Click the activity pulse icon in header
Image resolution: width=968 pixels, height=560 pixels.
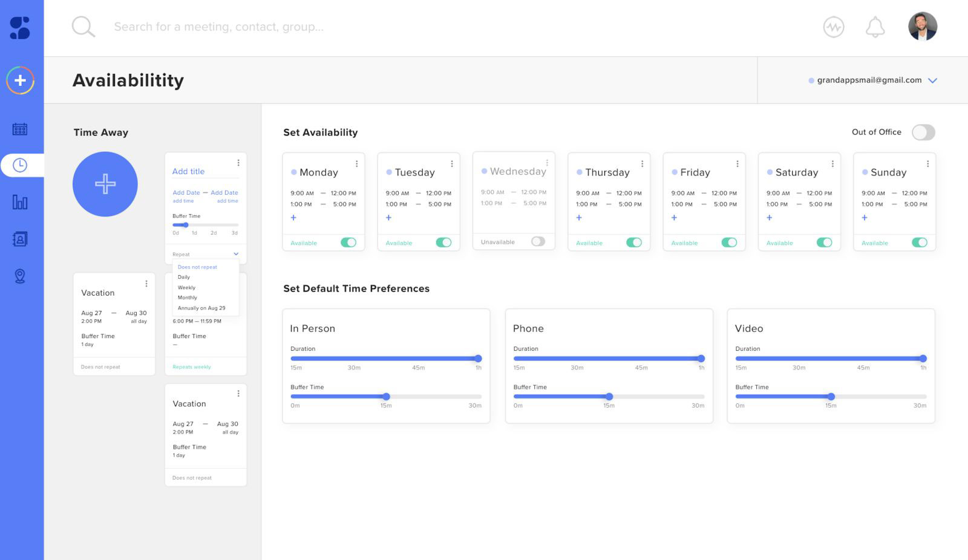pyautogui.click(x=834, y=27)
